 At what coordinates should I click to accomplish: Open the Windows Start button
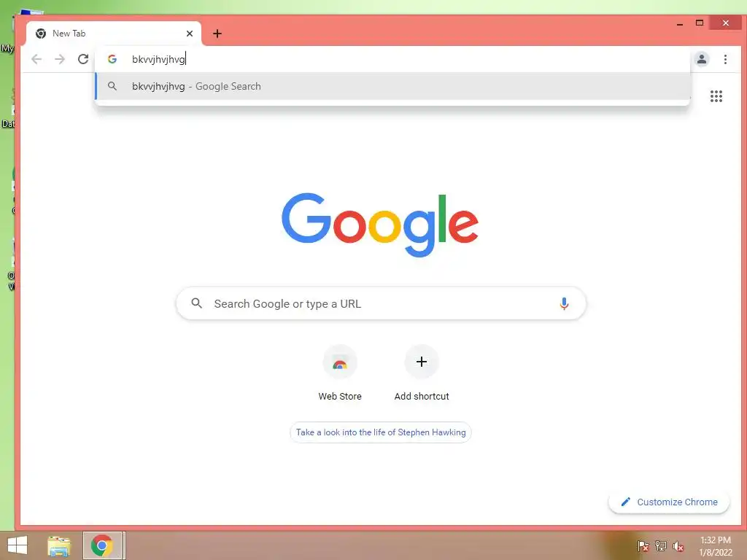pyautogui.click(x=18, y=545)
